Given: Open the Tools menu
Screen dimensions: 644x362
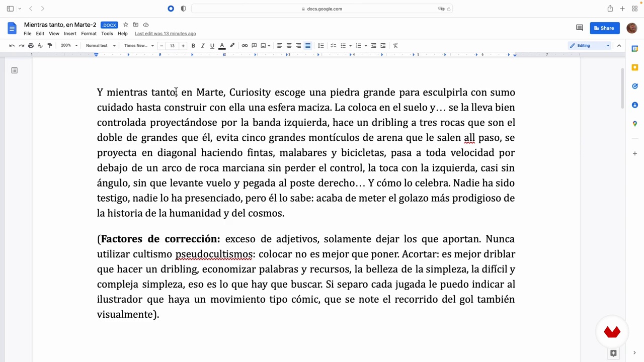Looking at the screenshot, I should click(107, 34).
